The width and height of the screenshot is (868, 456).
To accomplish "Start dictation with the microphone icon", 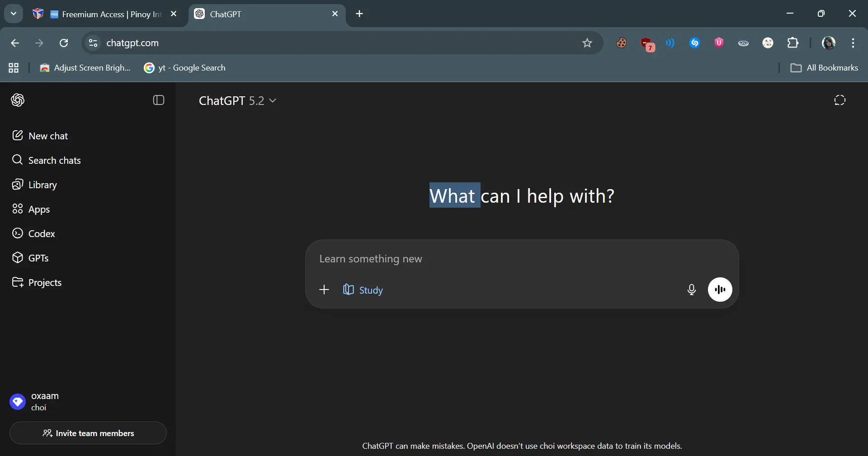I will pyautogui.click(x=691, y=290).
